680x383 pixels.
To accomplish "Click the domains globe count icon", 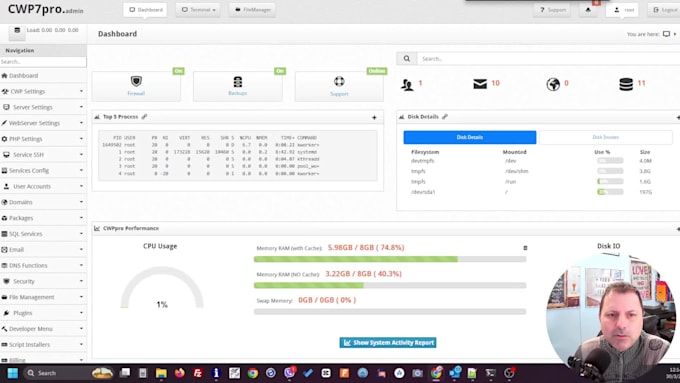I will 553,84.
